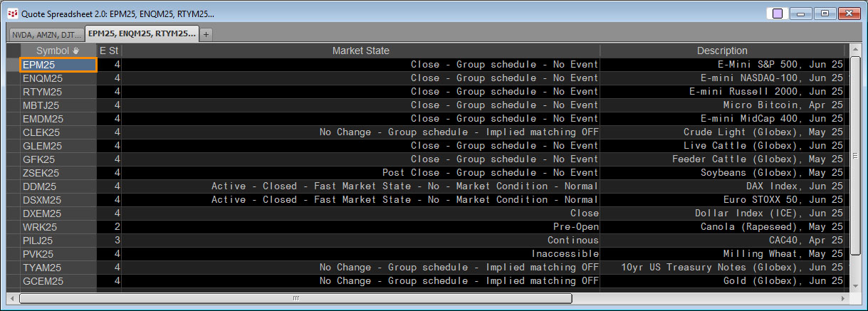Click the Description column header
Image resolution: width=868 pixels, height=311 pixels.
[x=722, y=51]
